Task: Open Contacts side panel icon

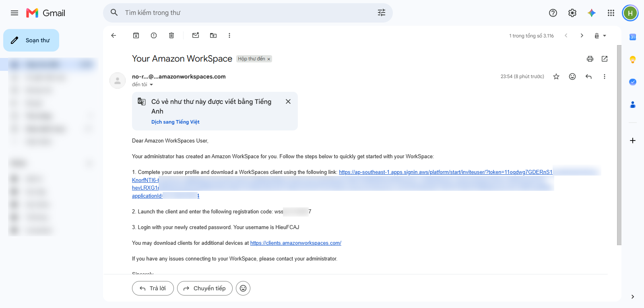Action: (x=633, y=105)
